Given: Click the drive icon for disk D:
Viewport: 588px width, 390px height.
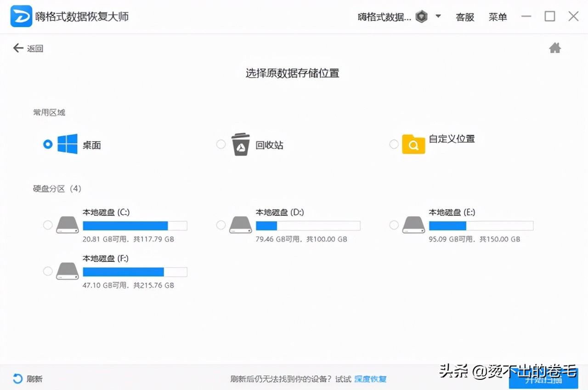Looking at the screenshot, I should pyautogui.click(x=241, y=225).
